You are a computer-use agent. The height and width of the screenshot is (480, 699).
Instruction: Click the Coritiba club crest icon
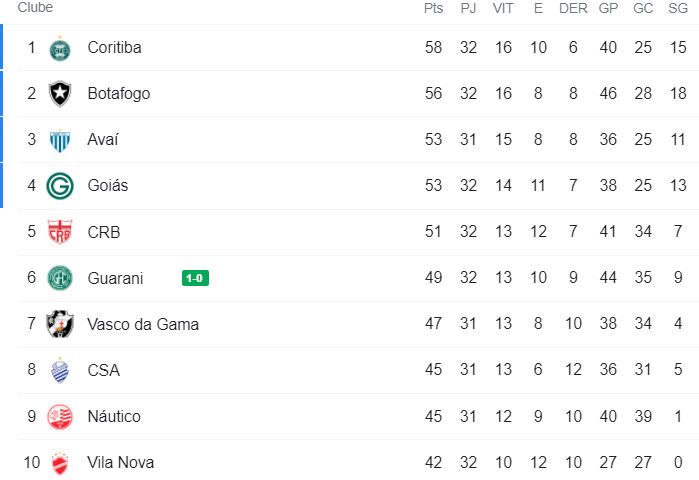(x=60, y=48)
